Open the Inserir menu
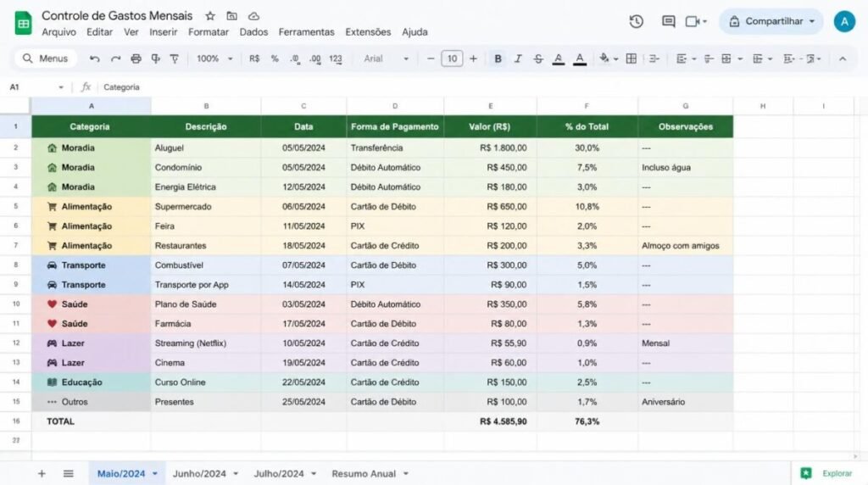Screen dimensions: 868x485 point(164,32)
